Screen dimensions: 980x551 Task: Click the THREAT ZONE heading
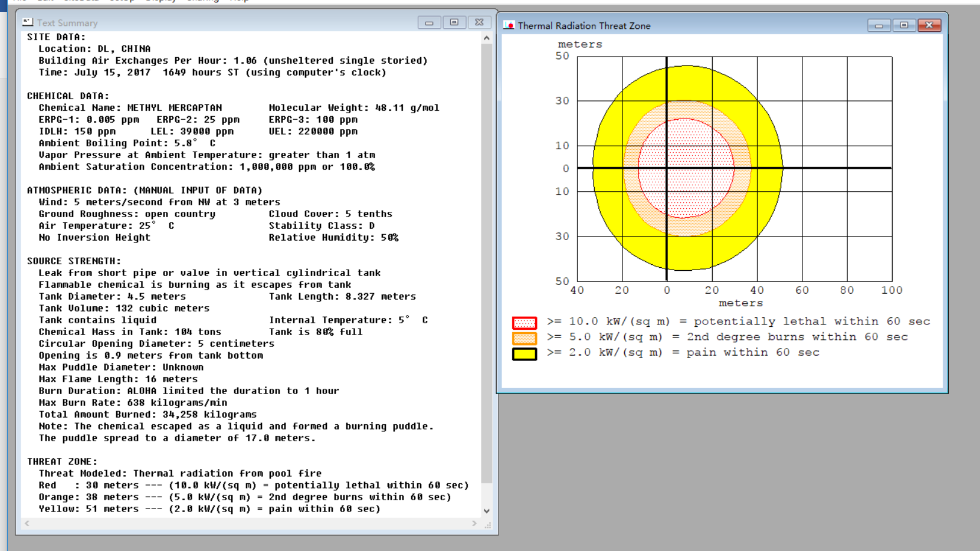[x=62, y=462]
